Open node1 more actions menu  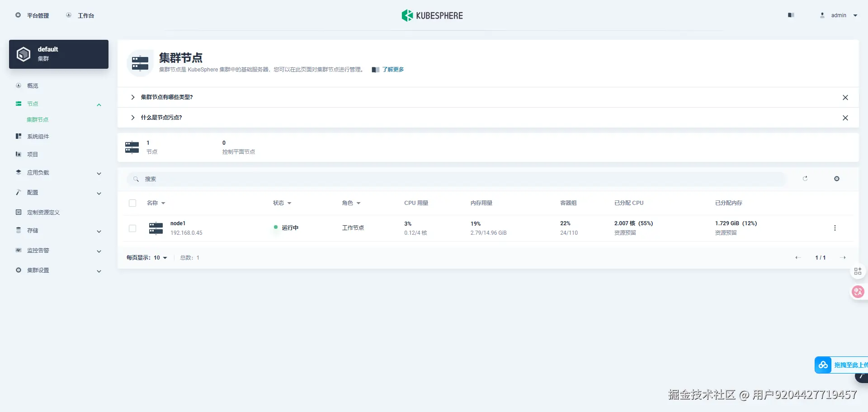click(x=835, y=228)
